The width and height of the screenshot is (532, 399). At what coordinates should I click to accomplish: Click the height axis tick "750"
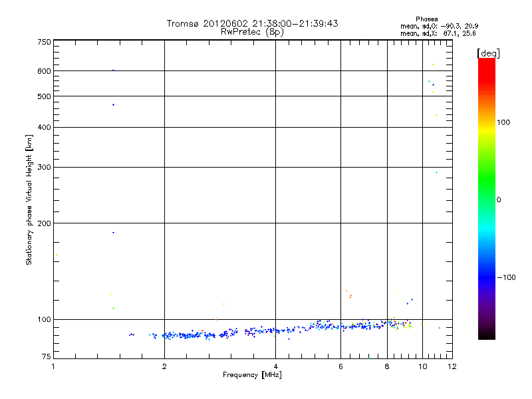pyautogui.click(x=44, y=42)
